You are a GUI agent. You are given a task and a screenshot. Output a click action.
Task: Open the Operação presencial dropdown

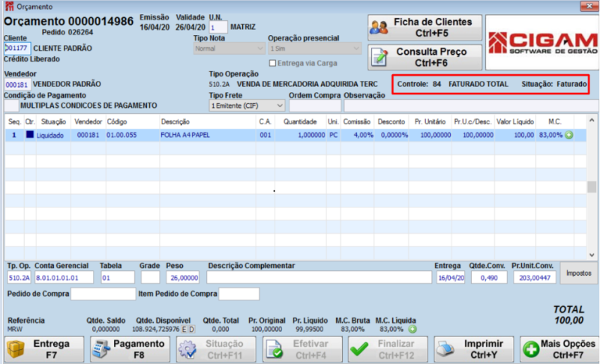point(314,49)
